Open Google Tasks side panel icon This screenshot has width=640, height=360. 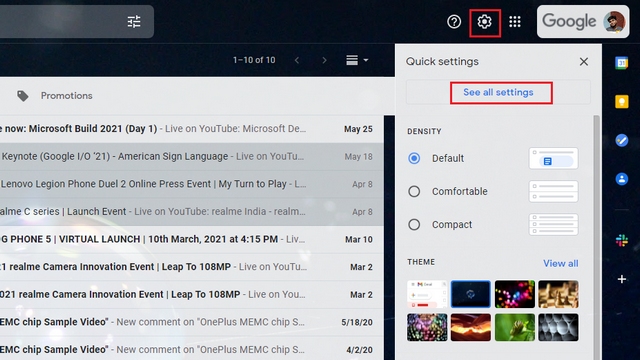tap(622, 140)
